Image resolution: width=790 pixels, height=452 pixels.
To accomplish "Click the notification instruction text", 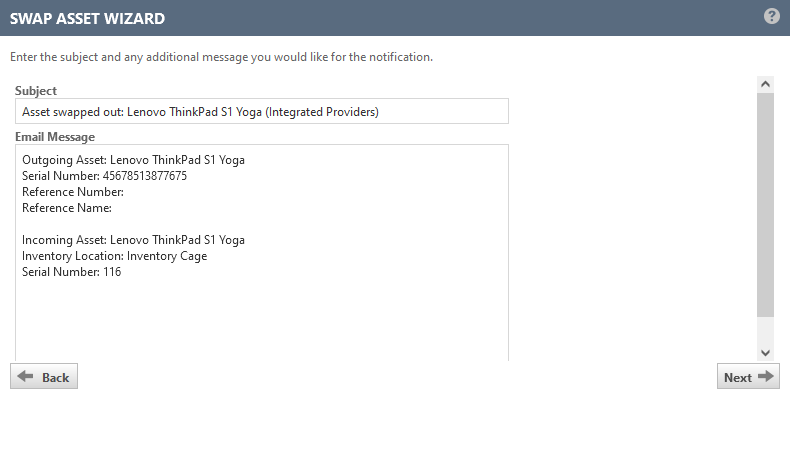I will click(221, 57).
